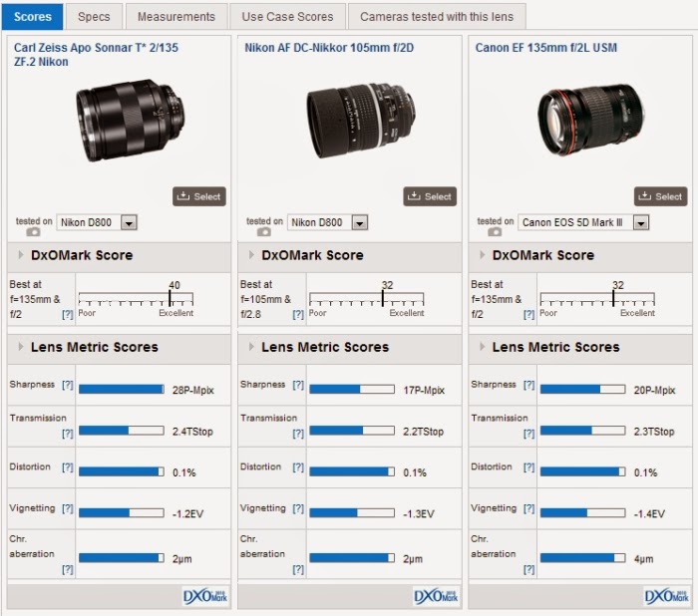Open Distortion help for Canon 135mm
The image size is (698, 616).
(x=528, y=467)
